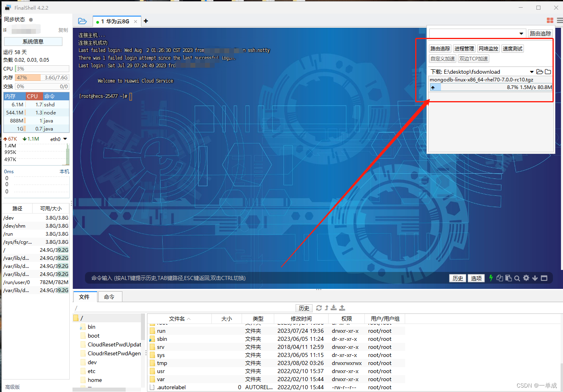Click the copy icon in command bar
The image size is (563, 392).
(x=500, y=278)
